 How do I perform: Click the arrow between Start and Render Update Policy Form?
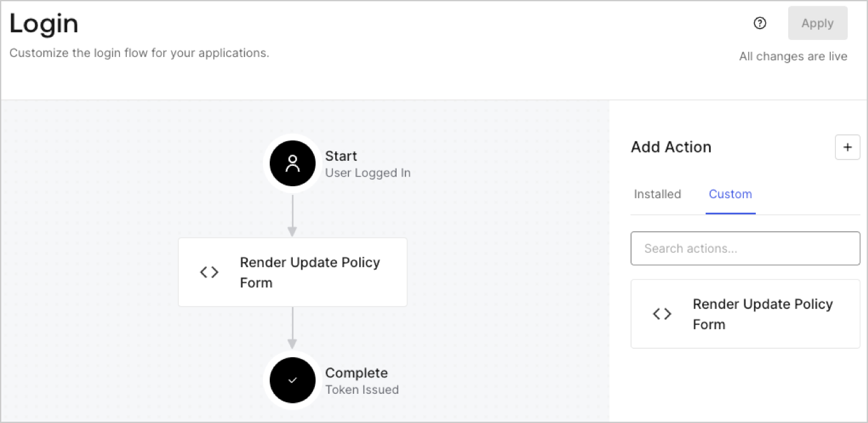(x=292, y=214)
